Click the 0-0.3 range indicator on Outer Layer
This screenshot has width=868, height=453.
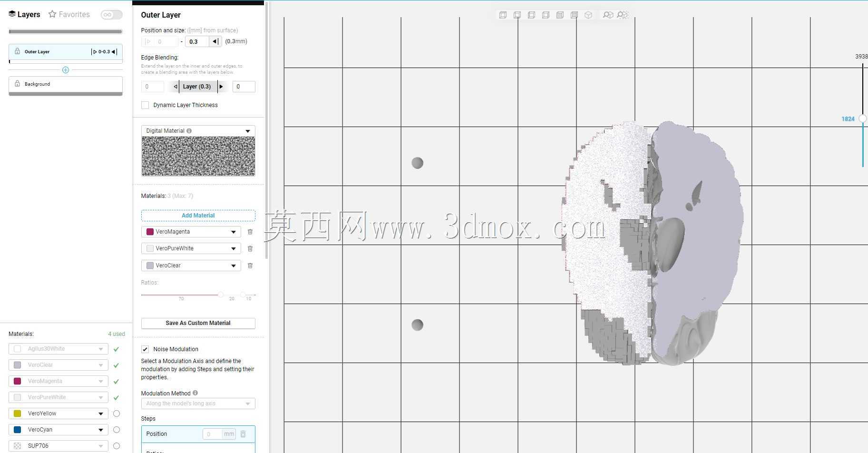click(x=104, y=52)
